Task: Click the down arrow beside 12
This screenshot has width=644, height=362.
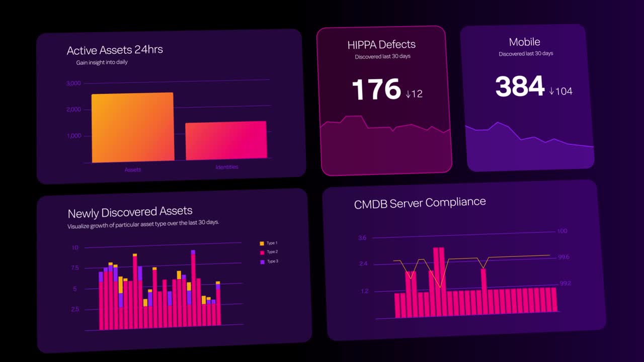Action: click(x=408, y=94)
